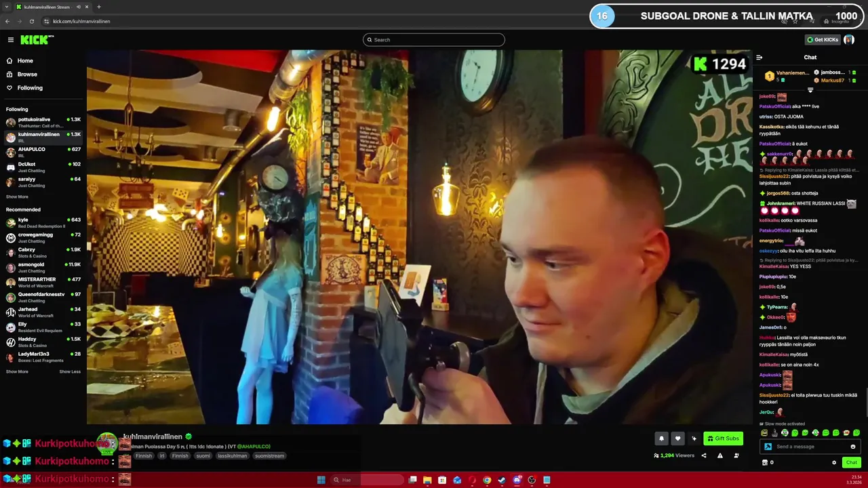Select the last quick emote above message box

[856, 433]
